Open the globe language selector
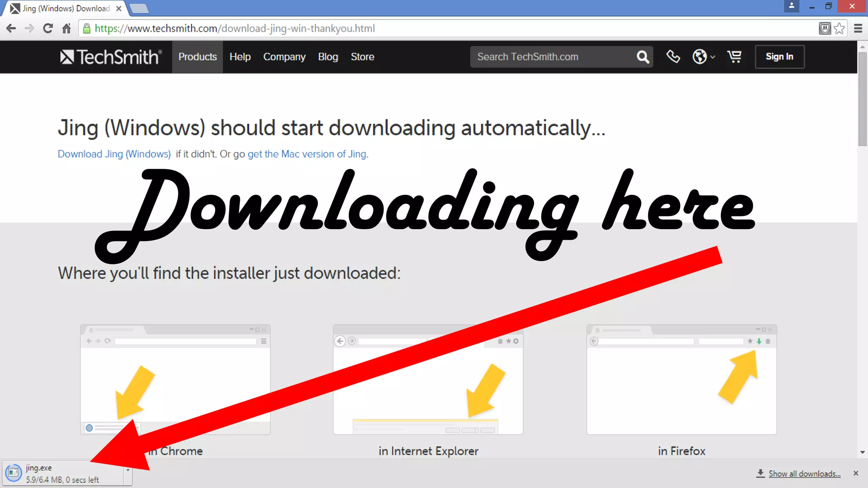868x488 pixels. 704,56
